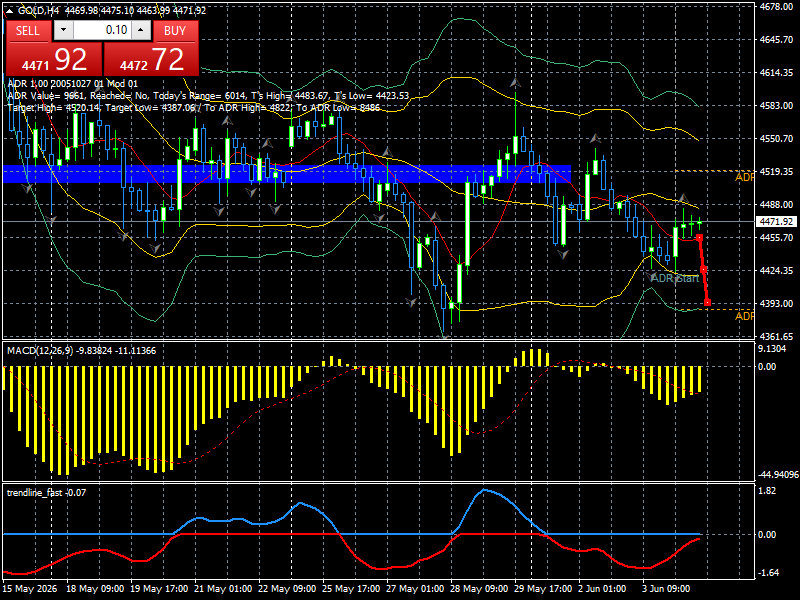
Task: Focus the 0.10 volume input field
Action: pos(102,30)
